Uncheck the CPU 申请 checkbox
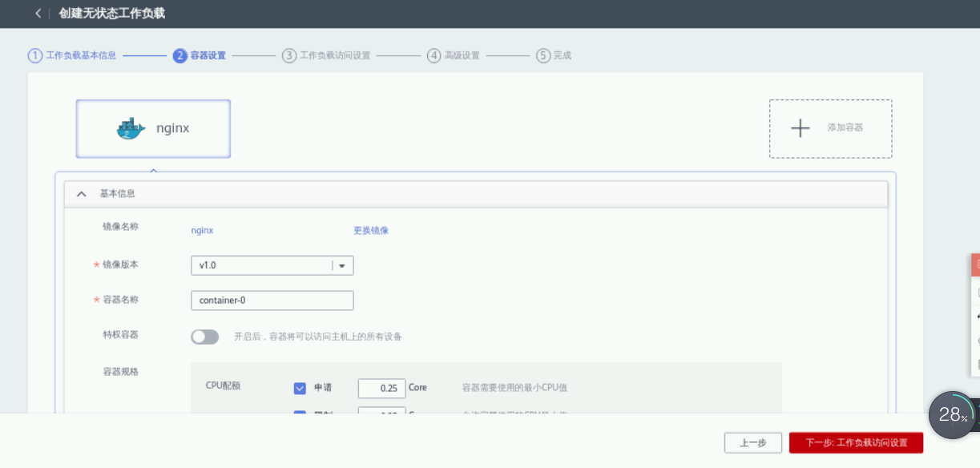The width and height of the screenshot is (980, 468). coord(300,388)
